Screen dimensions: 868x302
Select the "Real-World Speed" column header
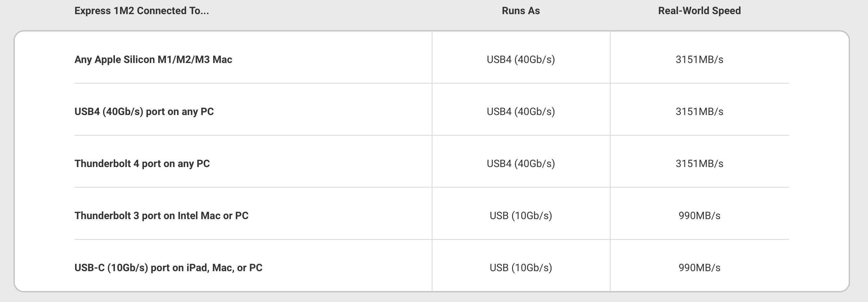click(699, 11)
